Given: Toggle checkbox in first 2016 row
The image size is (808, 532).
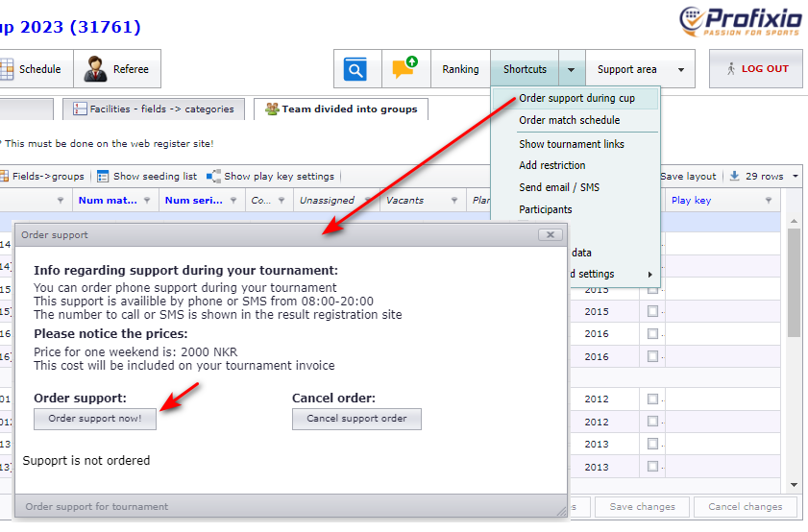Looking at the screenshot, I should [x=652, y=334].
